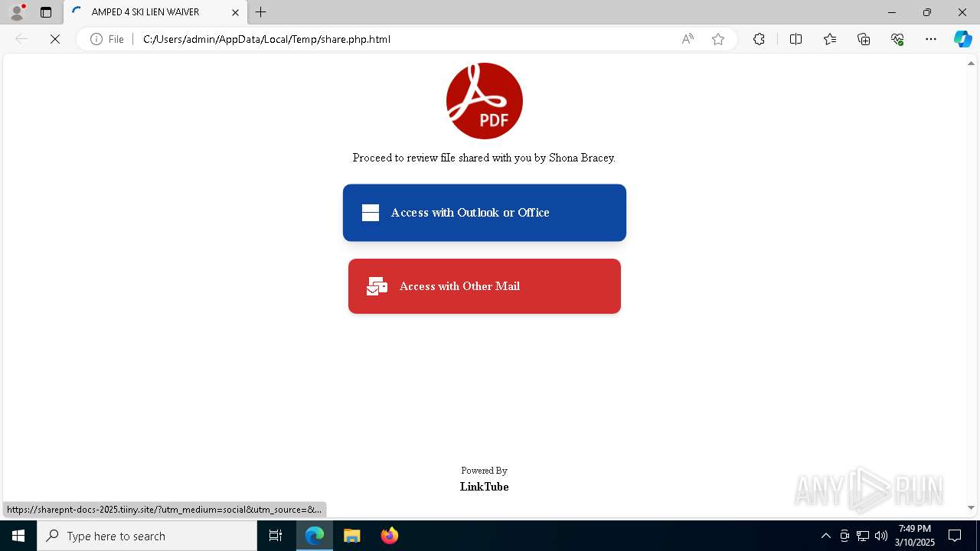
Task: Open Firefox on taskbar
Action: (x=389, y=536)
